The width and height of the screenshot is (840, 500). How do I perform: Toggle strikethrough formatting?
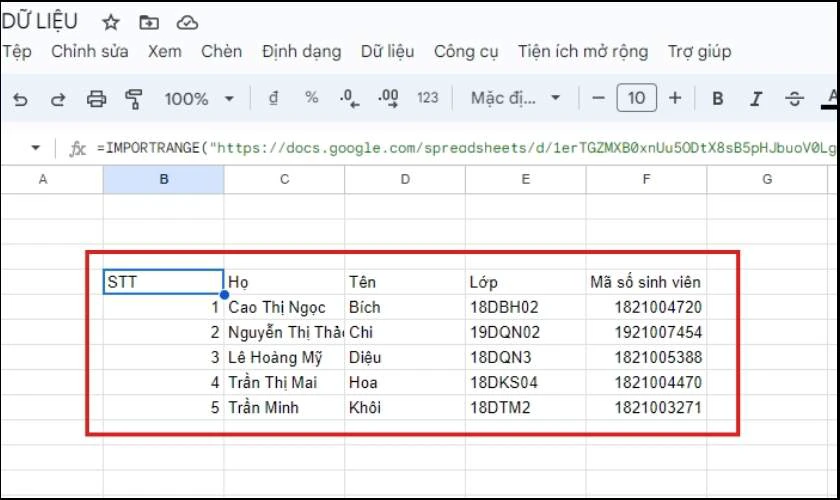(794, 99)
